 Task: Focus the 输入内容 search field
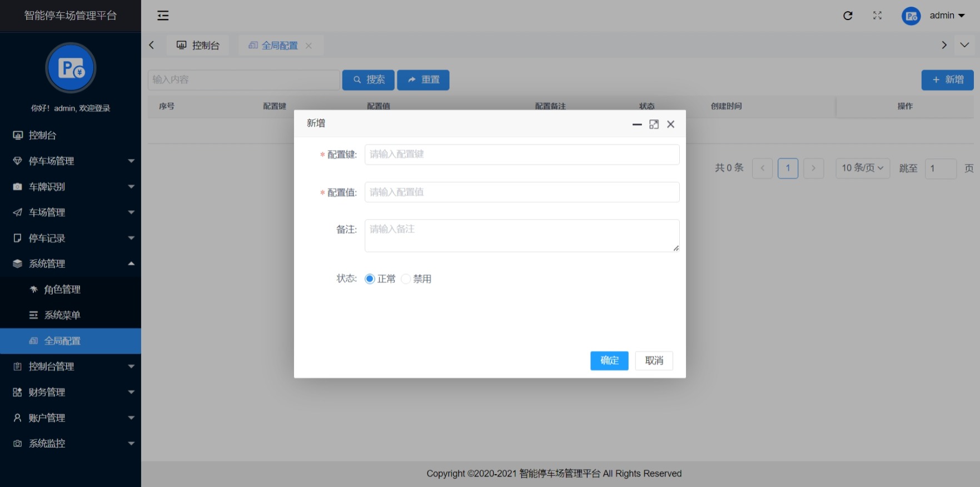pos(244,80)
